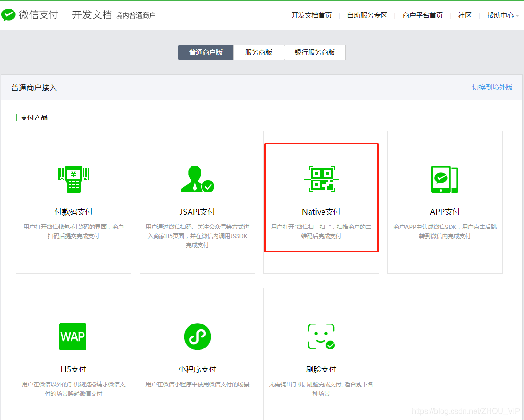524x420 pixels.
Task: Switch to the 服务商版 tab
Action: pos(258,52)
